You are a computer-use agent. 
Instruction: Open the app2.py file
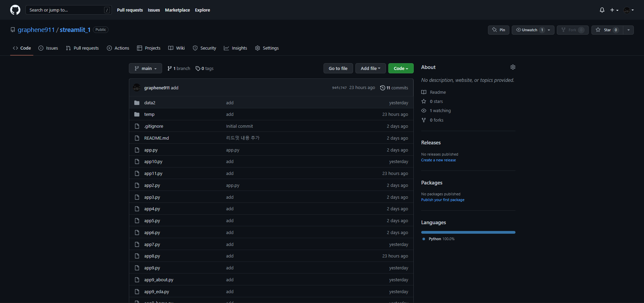(152, 185)
